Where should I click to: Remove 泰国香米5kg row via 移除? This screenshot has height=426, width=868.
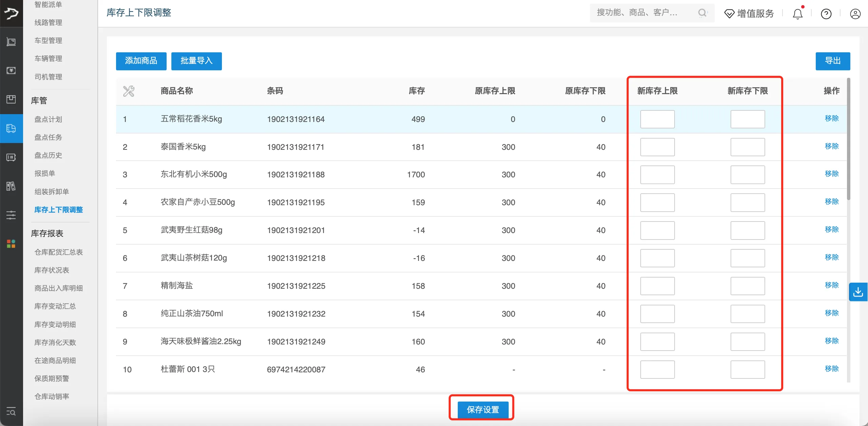click(831, 146)
